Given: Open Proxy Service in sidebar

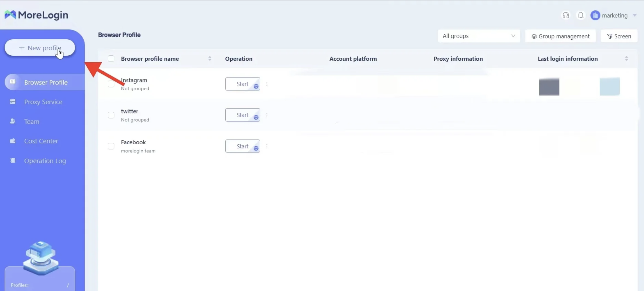Looking at the screenshot, I should coord(43,102).
